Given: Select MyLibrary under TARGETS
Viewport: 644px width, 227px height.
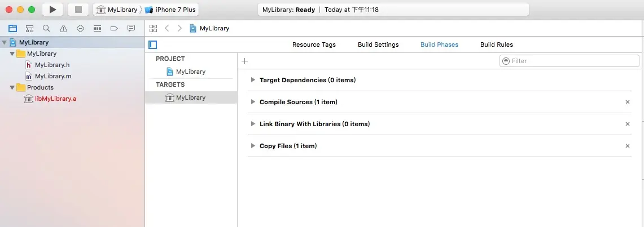Looking at the screenshot, I should click(x=191, y=97).
